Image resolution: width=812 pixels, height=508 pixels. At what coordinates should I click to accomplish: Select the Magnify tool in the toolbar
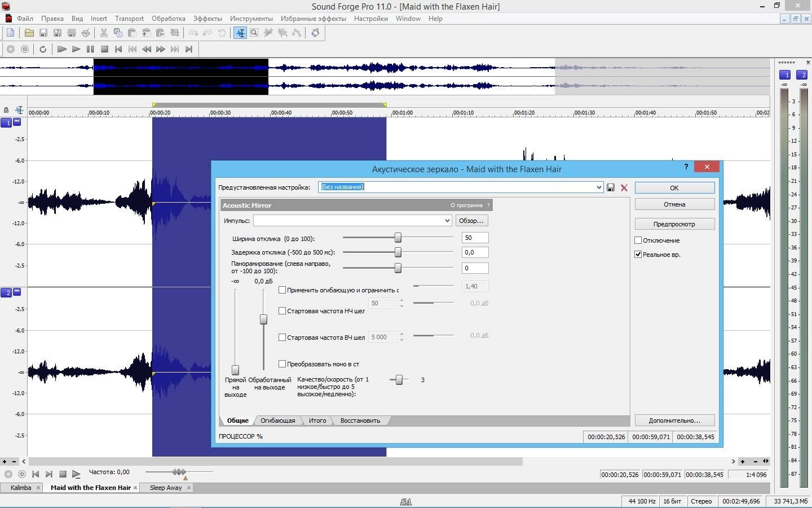click(254, 33)
